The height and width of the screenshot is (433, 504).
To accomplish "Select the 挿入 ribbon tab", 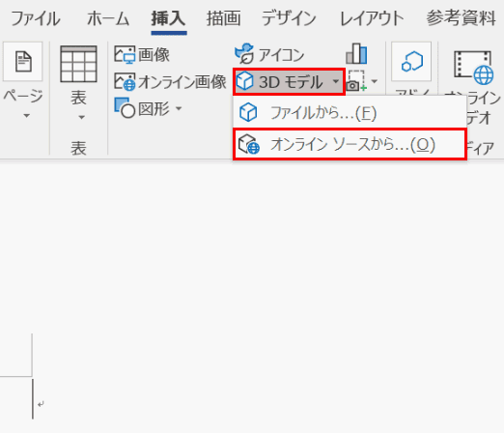I will tap(169, 18).
